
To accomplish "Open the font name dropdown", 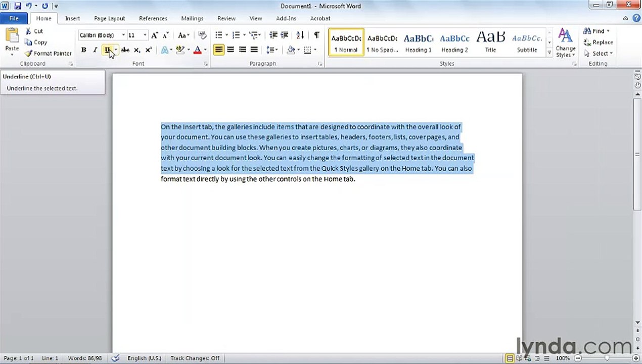I will click(123, 35).
